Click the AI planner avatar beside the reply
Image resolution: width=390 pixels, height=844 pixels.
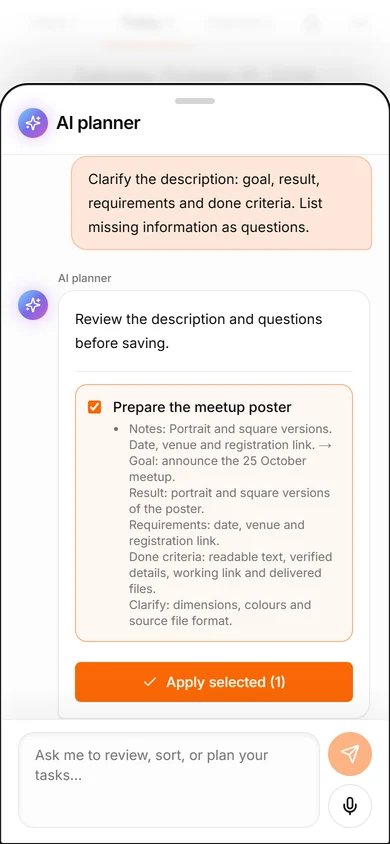point(33,305)
